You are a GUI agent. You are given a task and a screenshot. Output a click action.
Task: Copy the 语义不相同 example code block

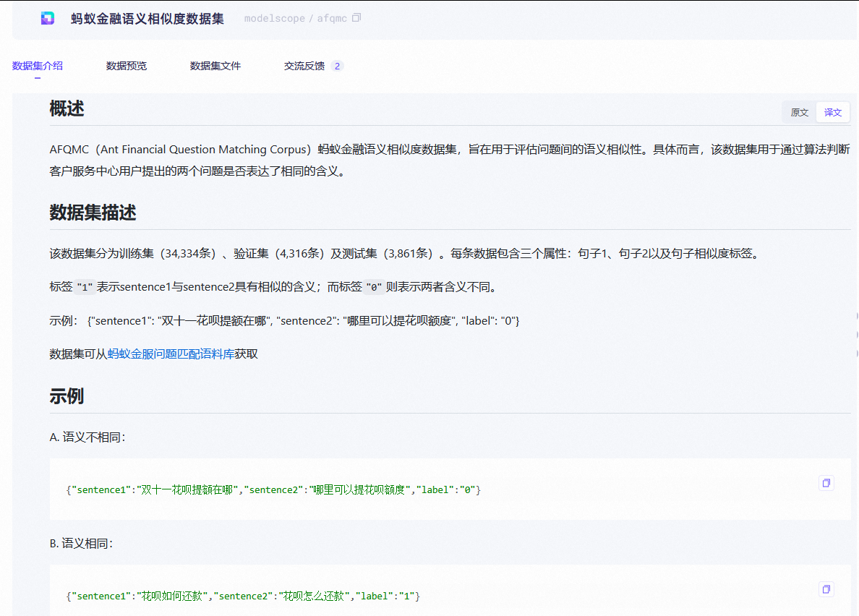coord(826,483)
